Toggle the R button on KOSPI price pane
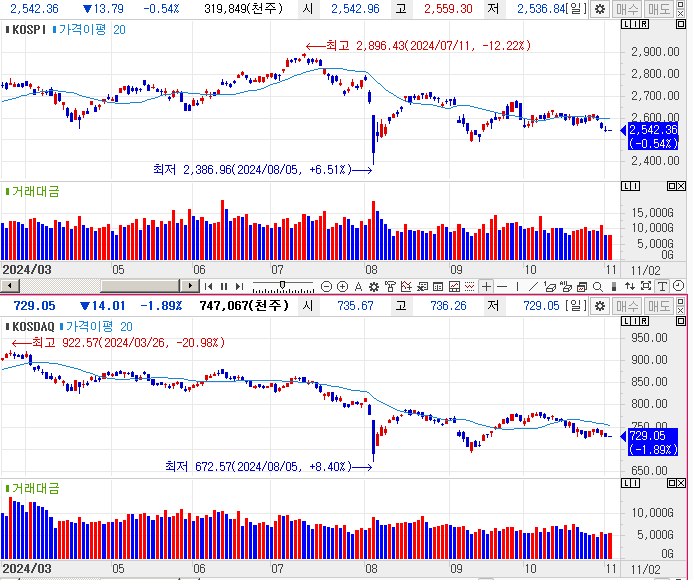Screen dimensions: 693x580 645,24
